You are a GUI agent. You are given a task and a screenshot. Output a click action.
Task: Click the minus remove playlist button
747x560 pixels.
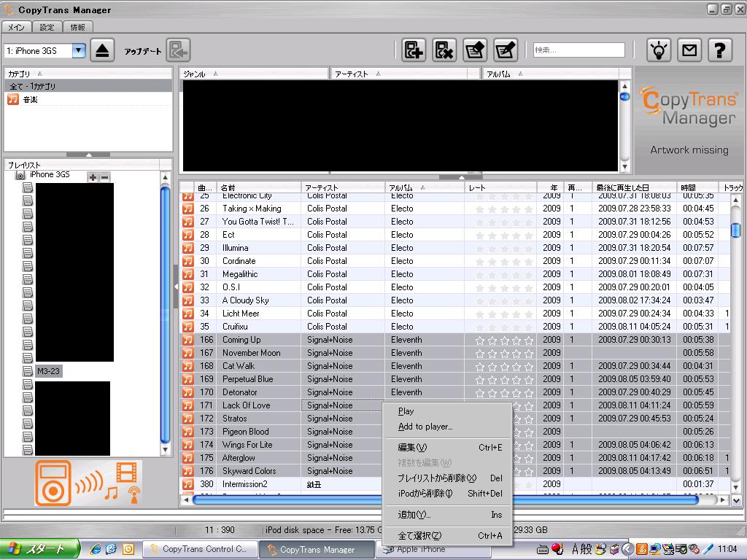click(105, 178)
